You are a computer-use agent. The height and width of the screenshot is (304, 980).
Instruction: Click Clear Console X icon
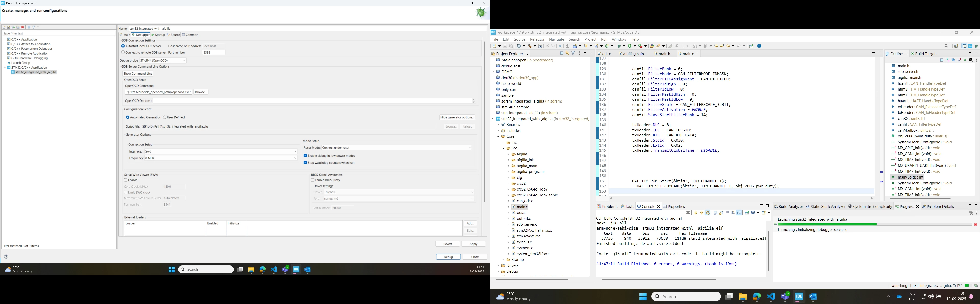(688, 213)
